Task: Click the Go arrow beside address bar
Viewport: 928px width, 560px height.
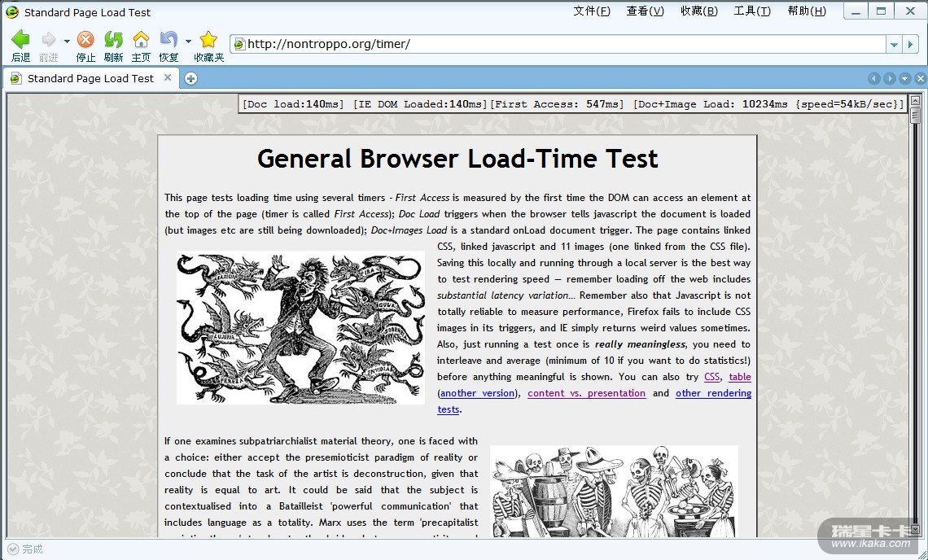Action: pyautogui.click(x=912, y=44)
